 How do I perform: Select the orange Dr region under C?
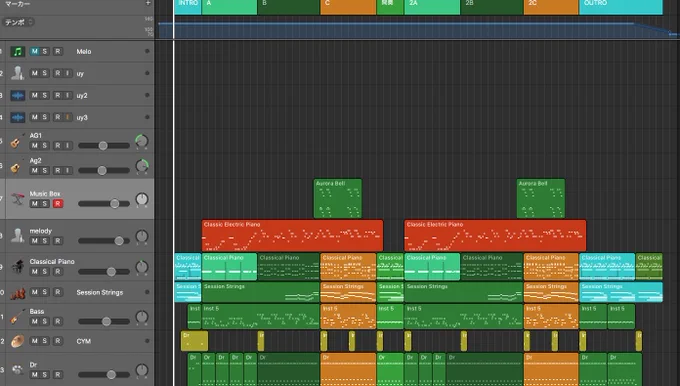pyautogui.click(x=348, y=369)
